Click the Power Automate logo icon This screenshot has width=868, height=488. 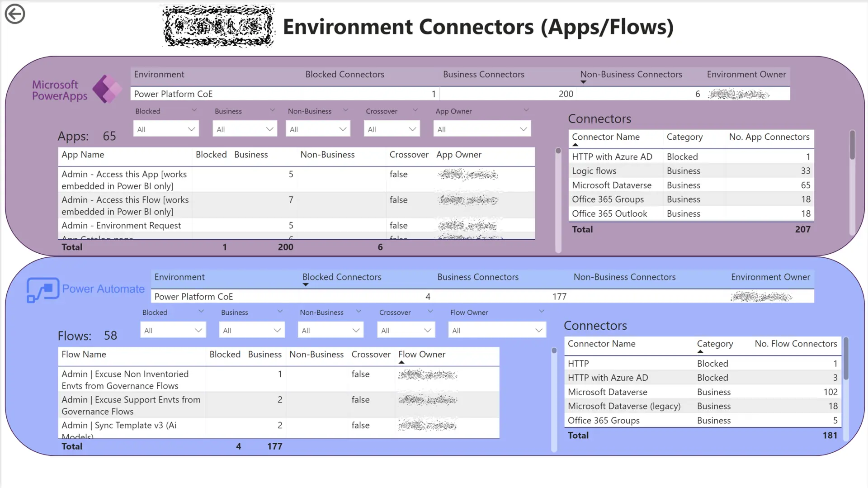[43, 289]
